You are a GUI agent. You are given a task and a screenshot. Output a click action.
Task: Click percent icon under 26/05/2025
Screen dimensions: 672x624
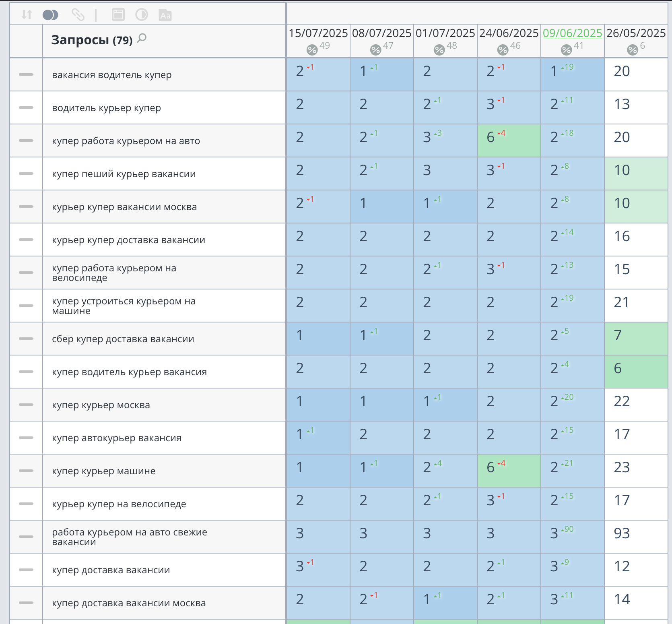[x=633, y=50]
